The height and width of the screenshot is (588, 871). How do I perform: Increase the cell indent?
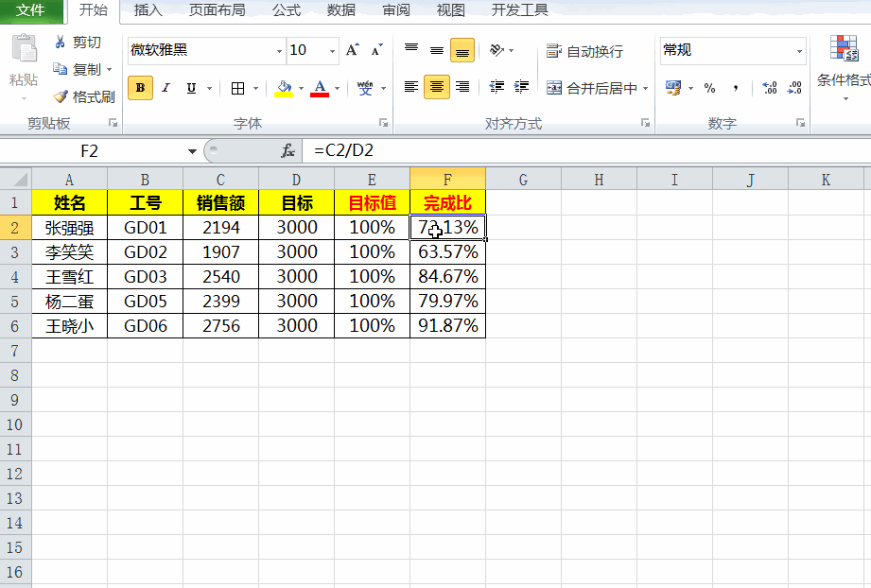(521, 87)
